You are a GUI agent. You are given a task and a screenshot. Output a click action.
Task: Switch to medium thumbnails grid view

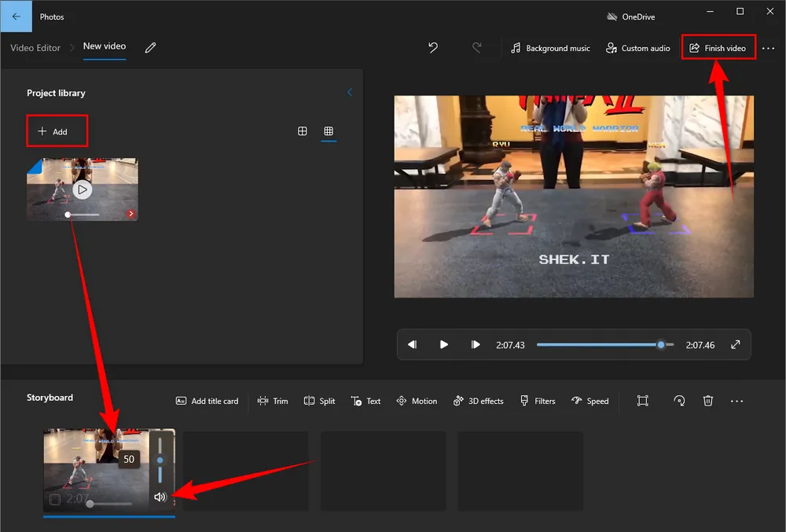pyautogui.click(x=303, y=131)
